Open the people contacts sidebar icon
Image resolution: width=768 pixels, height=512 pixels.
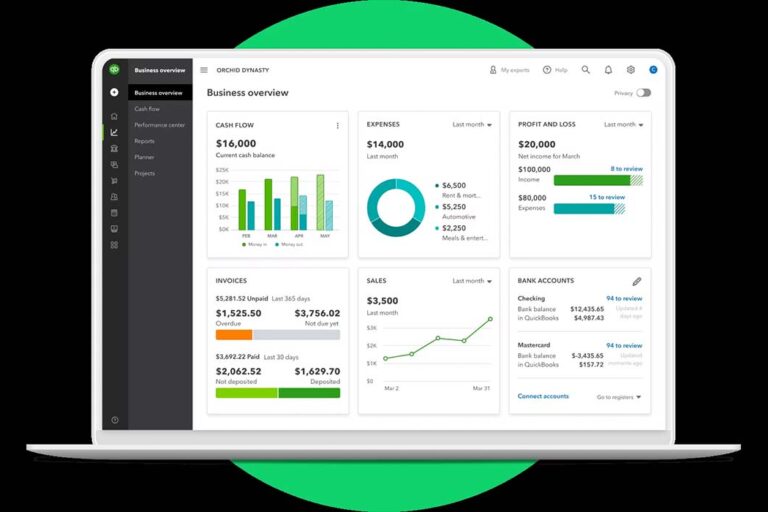(x=114, y=197)
